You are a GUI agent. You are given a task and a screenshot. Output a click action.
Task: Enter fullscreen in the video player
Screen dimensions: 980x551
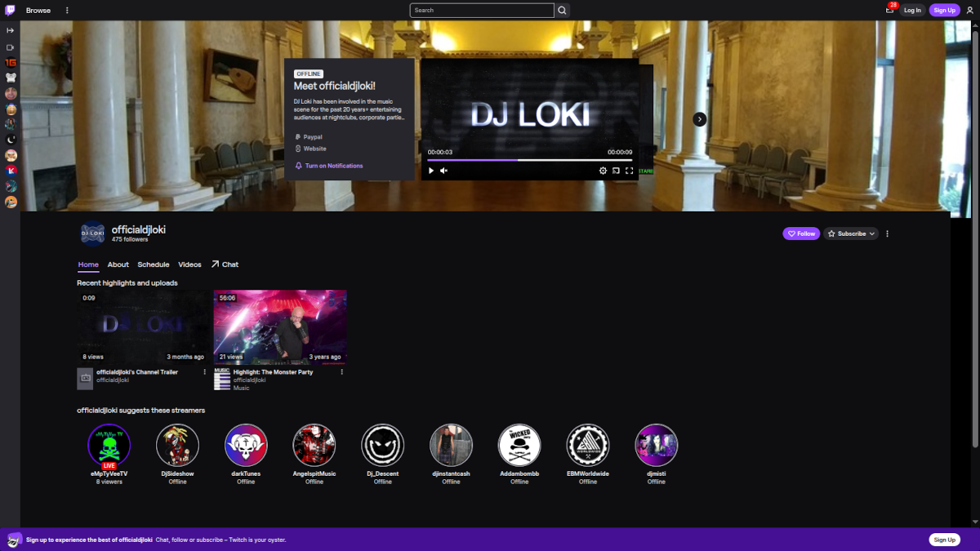click(x=629, y=171)
